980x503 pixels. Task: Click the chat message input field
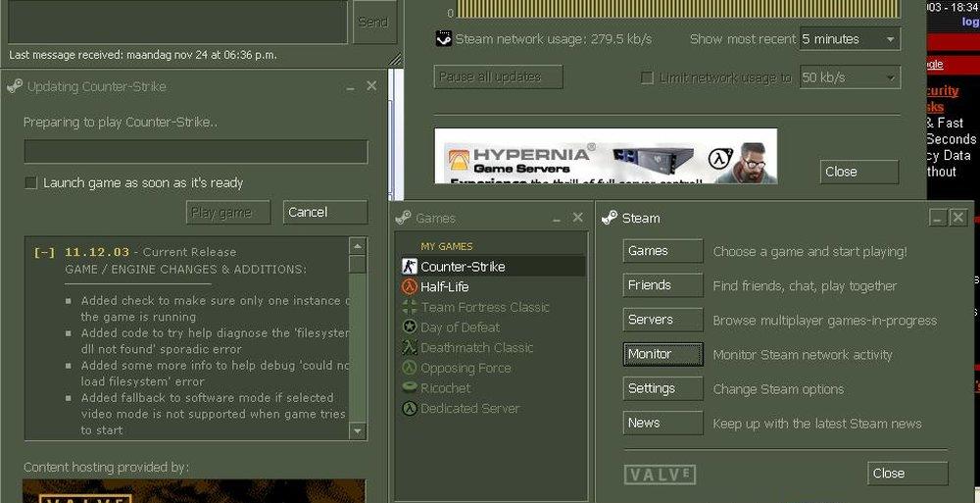tap(177, 22)
